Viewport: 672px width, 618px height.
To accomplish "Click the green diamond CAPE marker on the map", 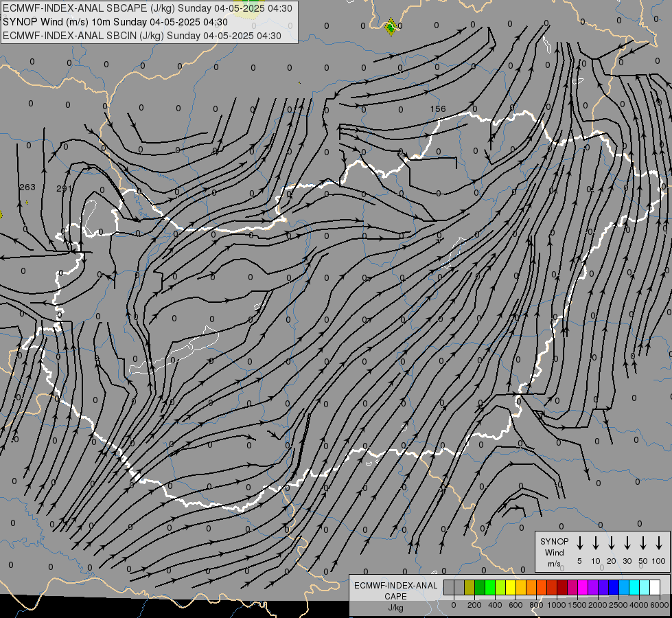I will point(391,27).
